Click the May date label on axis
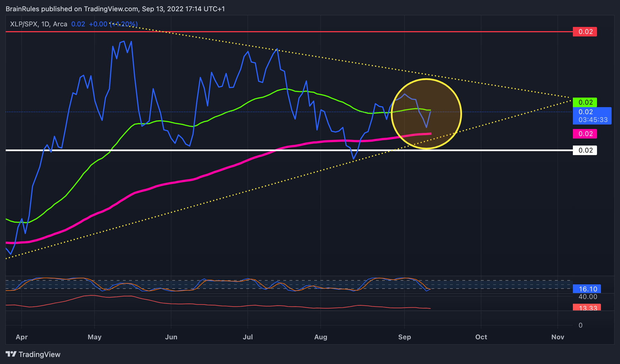Image resolution: width=620 pixels, height=364 pixels. click(x=95, y=337)
